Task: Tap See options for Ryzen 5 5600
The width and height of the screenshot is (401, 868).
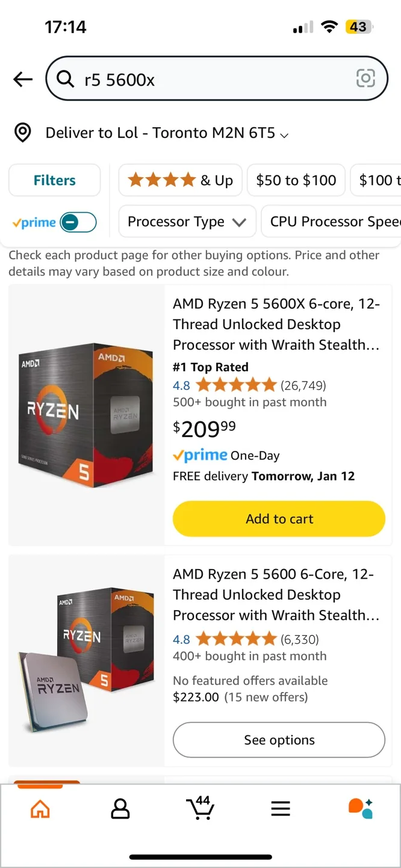Action: (279, 740)
